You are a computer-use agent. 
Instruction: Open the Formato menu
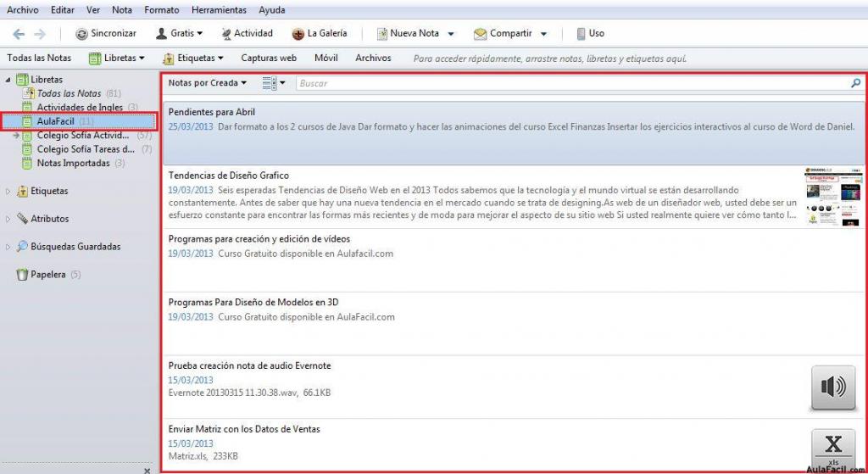tap(162, 10)
